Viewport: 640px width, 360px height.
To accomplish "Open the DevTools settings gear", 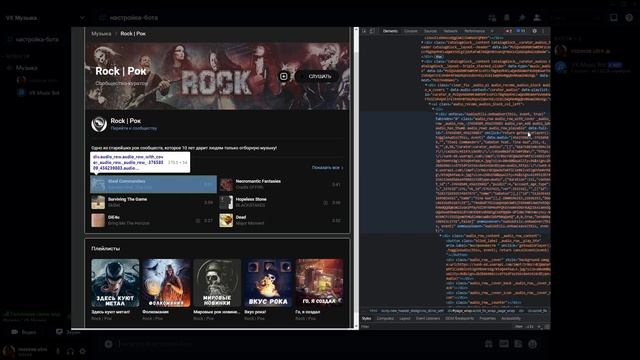I will point(534,31).
